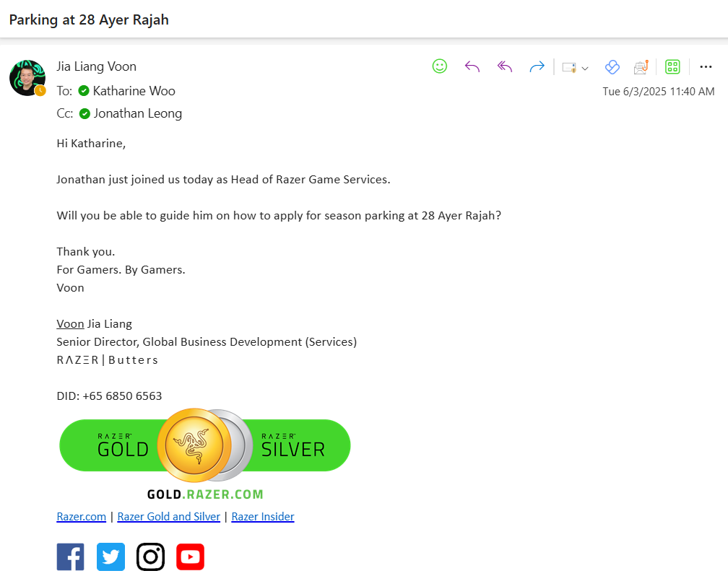The width and height of the screenshot is (728, 576).
Task: Expand the dropdown arrow next to the envelope icon
Action: (x=585, y=69)
